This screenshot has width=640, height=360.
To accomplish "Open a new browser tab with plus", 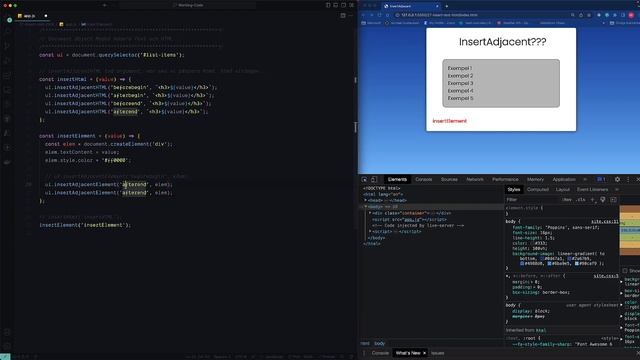I will 447,6.
